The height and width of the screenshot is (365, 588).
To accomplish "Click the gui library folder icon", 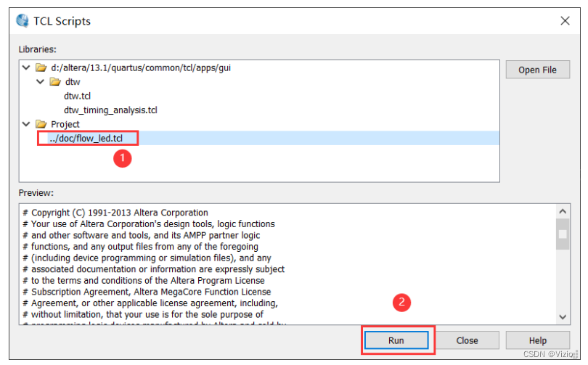I will 41,67.
